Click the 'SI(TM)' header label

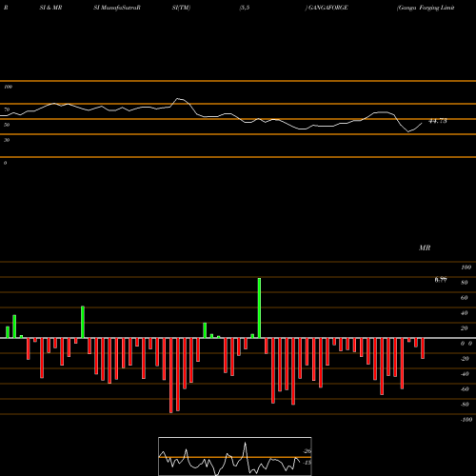tap(181, 8)
